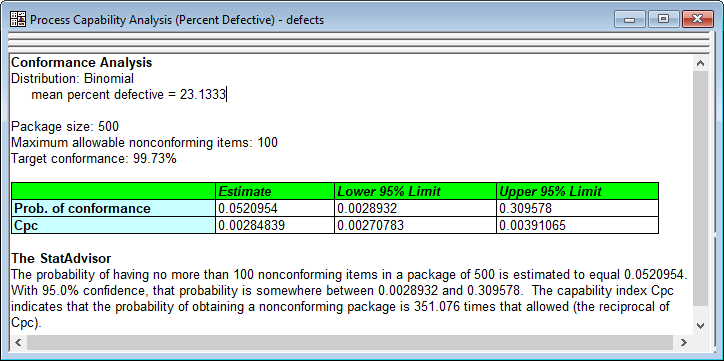Click the 'Prob. of conformance' row label

click(113, 208)
